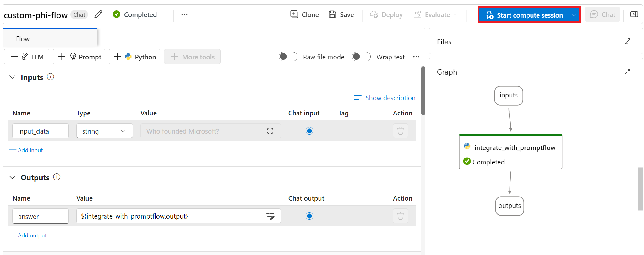This screenshot has height=255, width=644.
Task: Click output value edit icon
Action: tap(270, 216)
